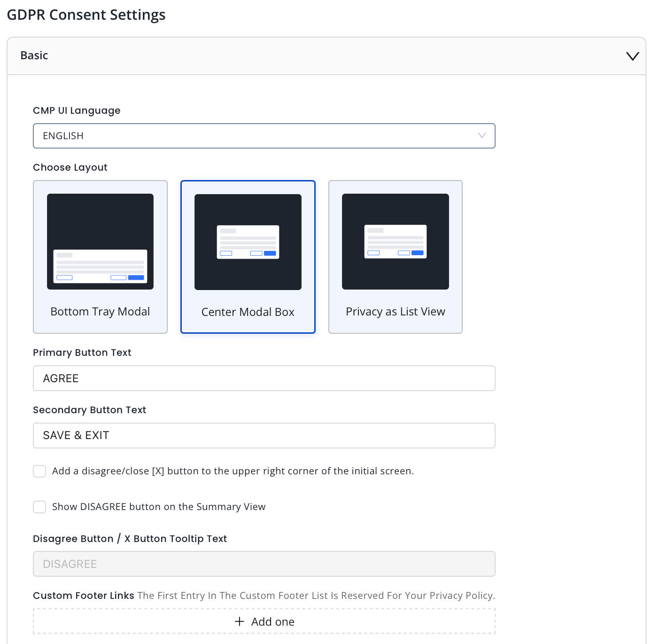Click the Disagree Button tooltip text field

[264, 564]
